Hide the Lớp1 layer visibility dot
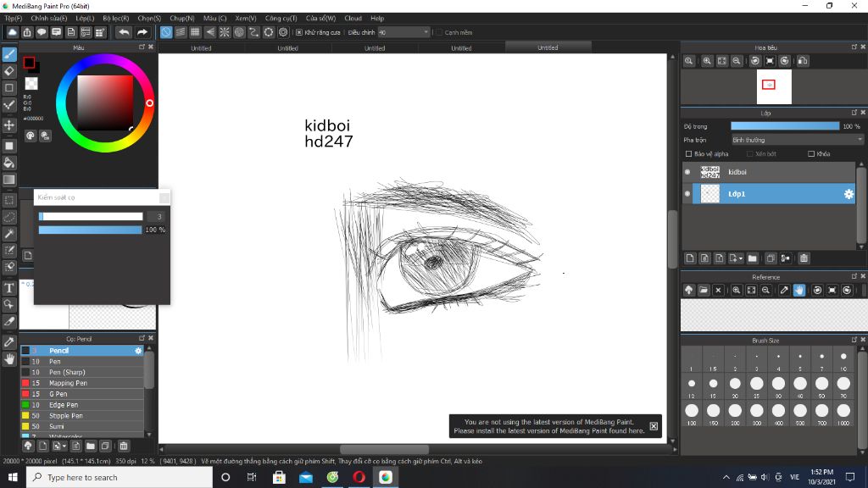Screen dimensions: 868x488 687,194
